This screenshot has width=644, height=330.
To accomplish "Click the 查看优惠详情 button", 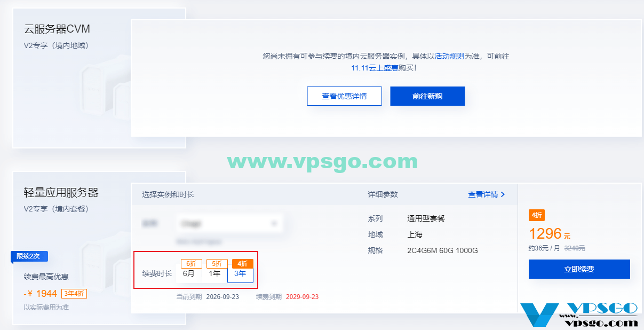I will pyautogui.click(x=344, y=96).
